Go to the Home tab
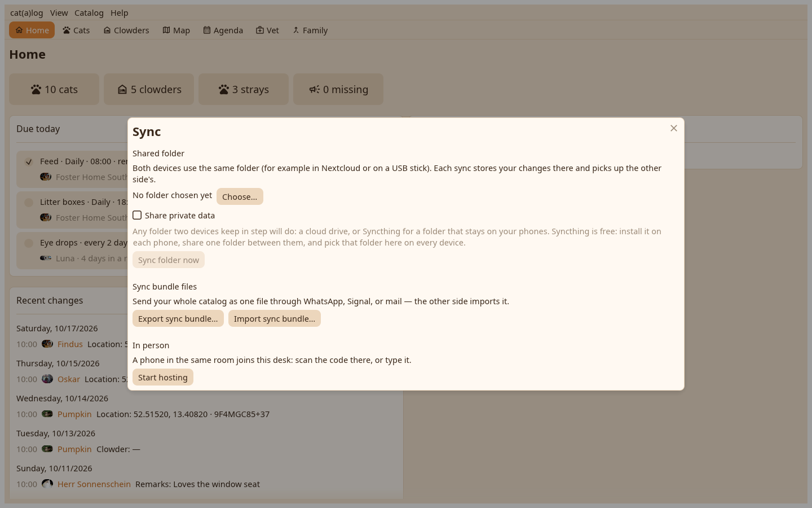812x508 pixels. [x=32, y=30]
